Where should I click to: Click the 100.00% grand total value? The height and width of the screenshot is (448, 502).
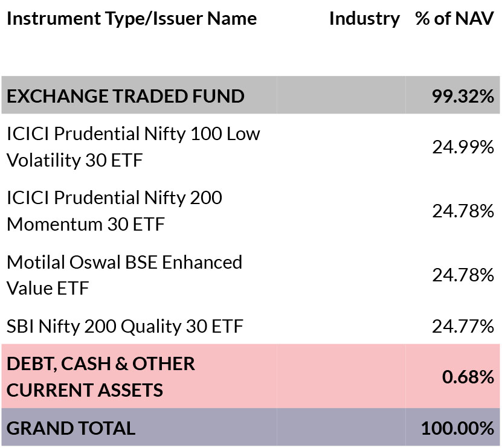pos(457,429)
